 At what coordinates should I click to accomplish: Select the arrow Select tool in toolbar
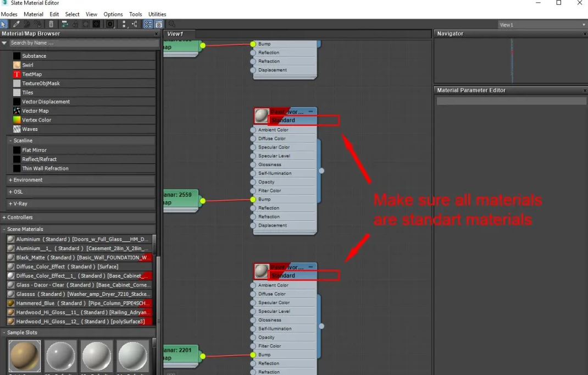4,24
